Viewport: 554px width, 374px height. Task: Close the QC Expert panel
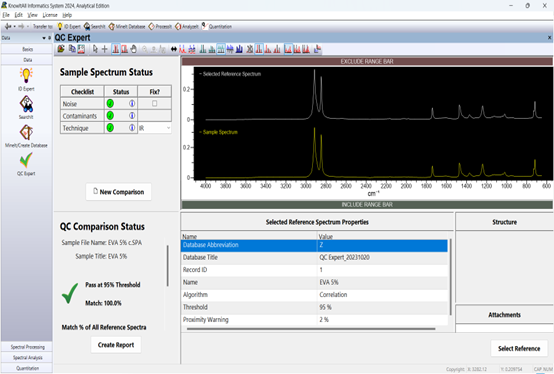(x=549, y=37)
